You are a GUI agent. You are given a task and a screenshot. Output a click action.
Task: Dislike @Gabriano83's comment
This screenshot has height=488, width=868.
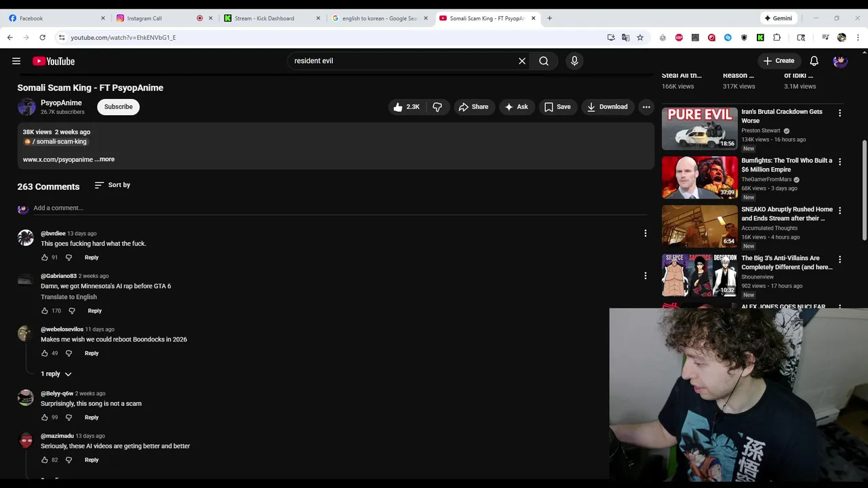tap(72, 311)
